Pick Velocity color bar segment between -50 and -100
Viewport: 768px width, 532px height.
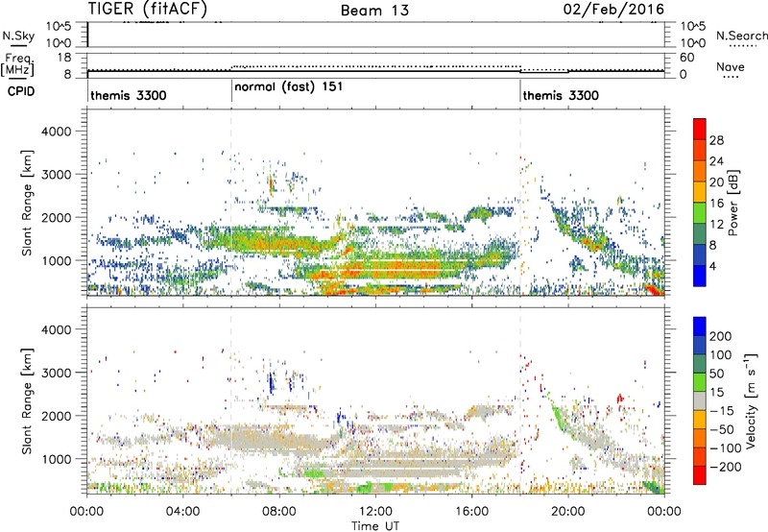(700, 439)
